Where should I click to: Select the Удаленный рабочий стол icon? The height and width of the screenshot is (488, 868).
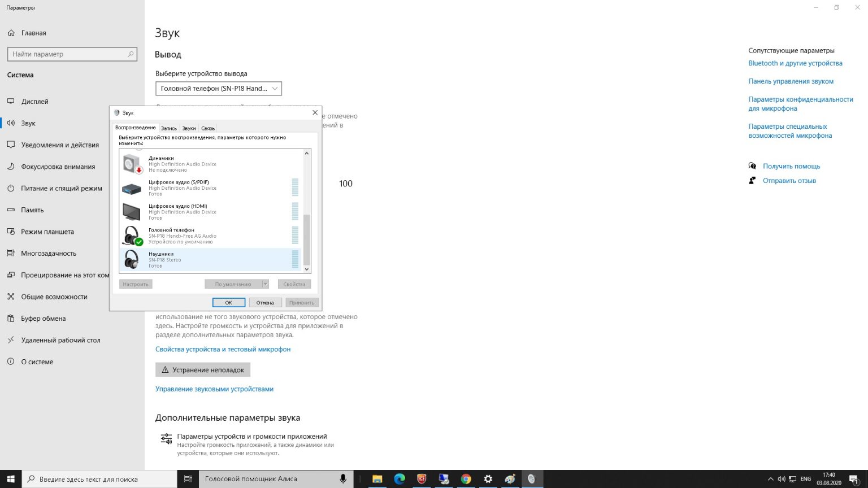click(11, 339)
